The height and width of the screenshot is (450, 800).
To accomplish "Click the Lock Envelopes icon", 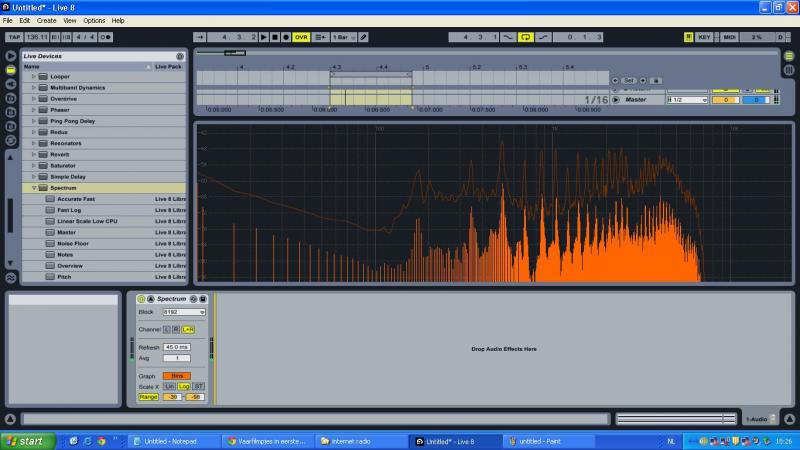I will coord(656,81).
